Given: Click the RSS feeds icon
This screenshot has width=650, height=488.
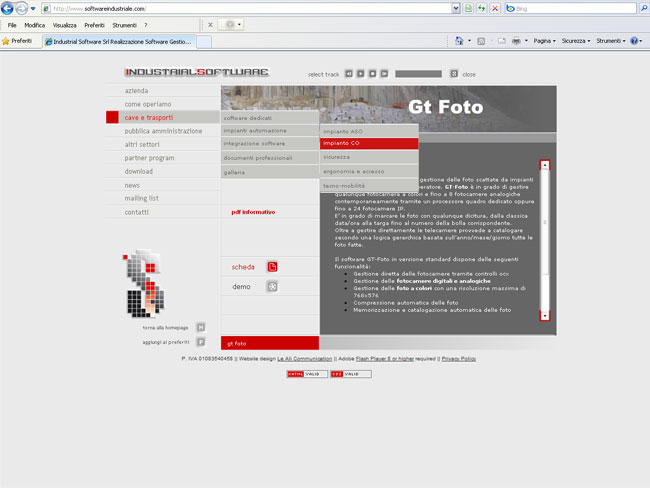Looking at the screenshot, I should tap(481, 41).
